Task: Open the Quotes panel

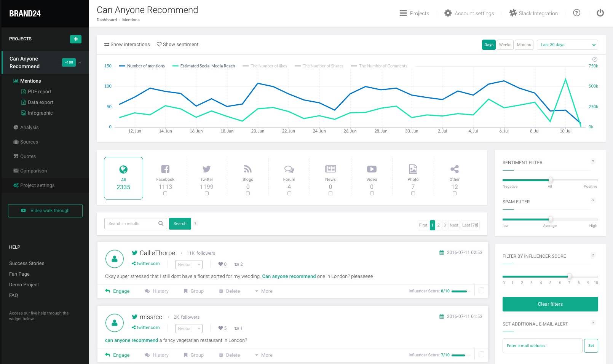Action: [x=29, y=156]
